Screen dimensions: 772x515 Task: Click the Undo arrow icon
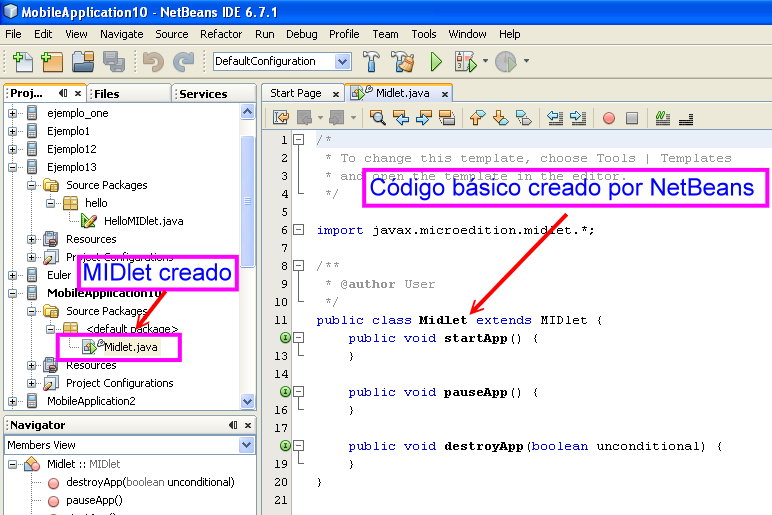[153, 62]
